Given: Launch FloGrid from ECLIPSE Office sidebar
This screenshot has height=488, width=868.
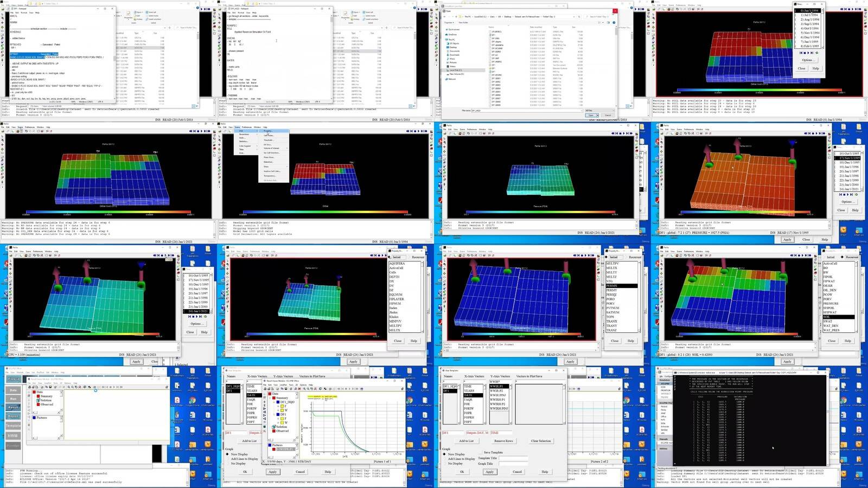Looking at the screenshot, I should pyautogui.click(x=14, y=379).
